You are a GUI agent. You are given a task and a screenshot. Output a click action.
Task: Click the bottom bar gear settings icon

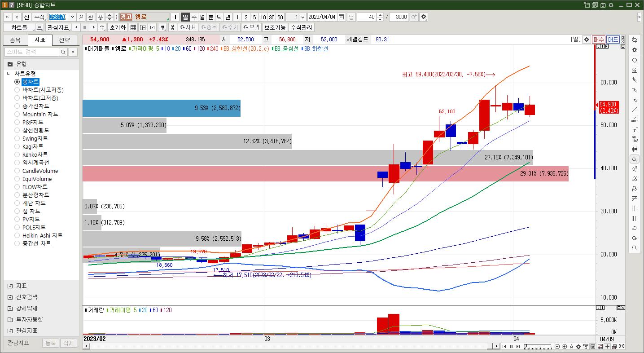click(578, 346)
